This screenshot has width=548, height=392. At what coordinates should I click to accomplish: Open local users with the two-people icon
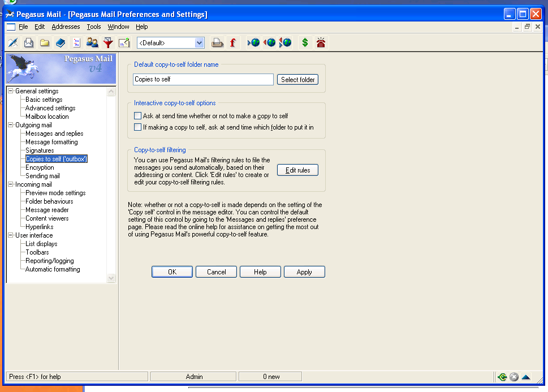[92, 42]
